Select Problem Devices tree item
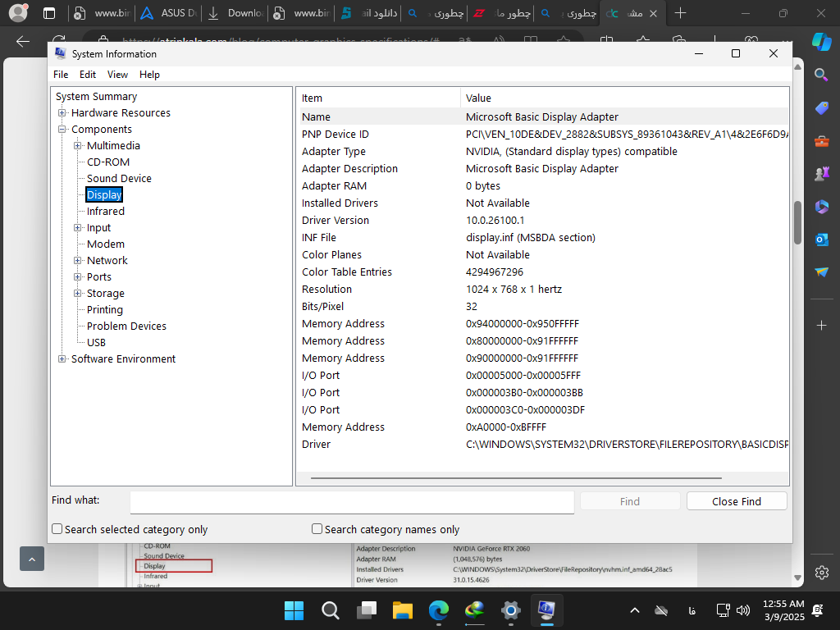 point(126,326)
